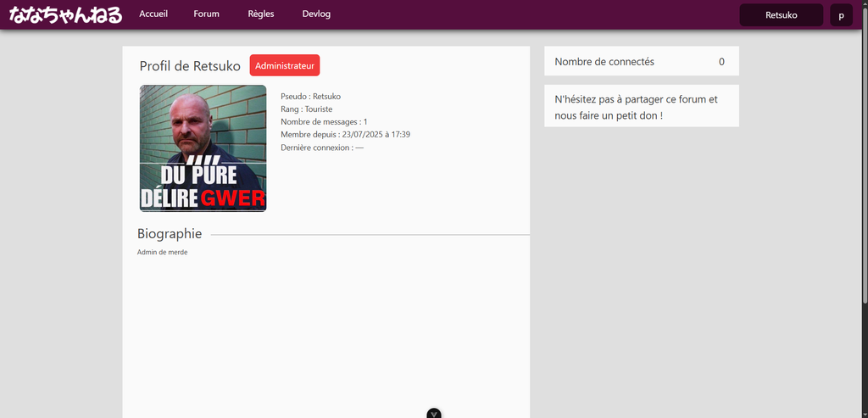Image resolution: width=868 pixels, height=418 pixels.
Task: Click the 'Pseudo : Retsuko' line
Action: pyautogui.click(x=310, y=97)
